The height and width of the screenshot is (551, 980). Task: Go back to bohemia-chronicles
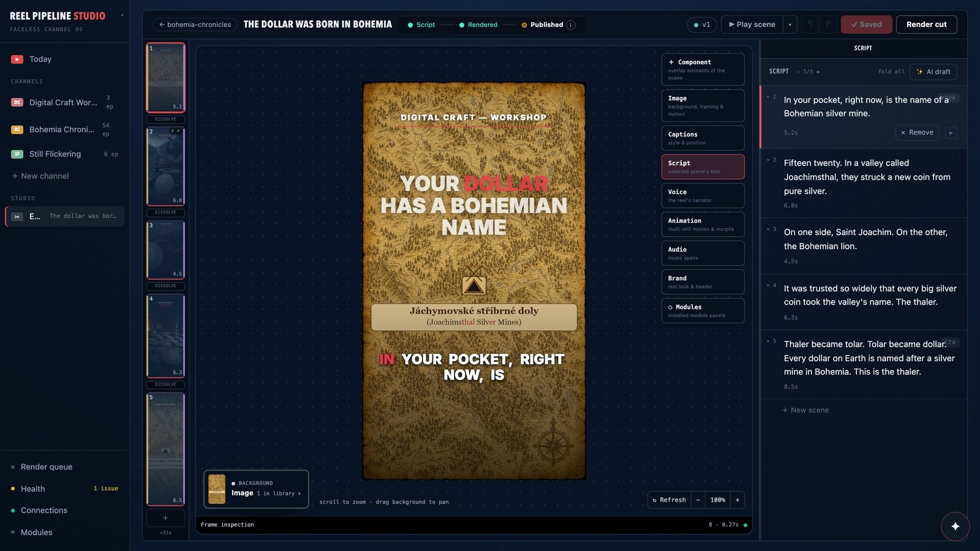click(195, 24)
